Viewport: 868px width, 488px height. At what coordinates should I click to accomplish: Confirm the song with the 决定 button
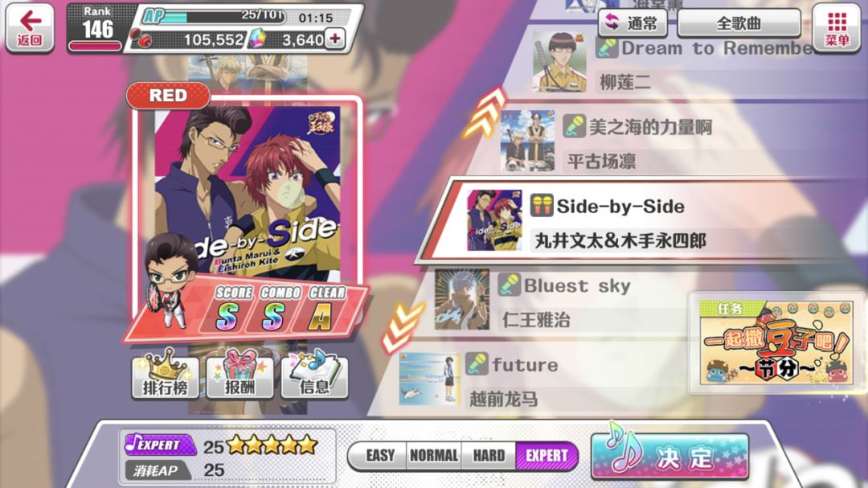tap(669, 457)
